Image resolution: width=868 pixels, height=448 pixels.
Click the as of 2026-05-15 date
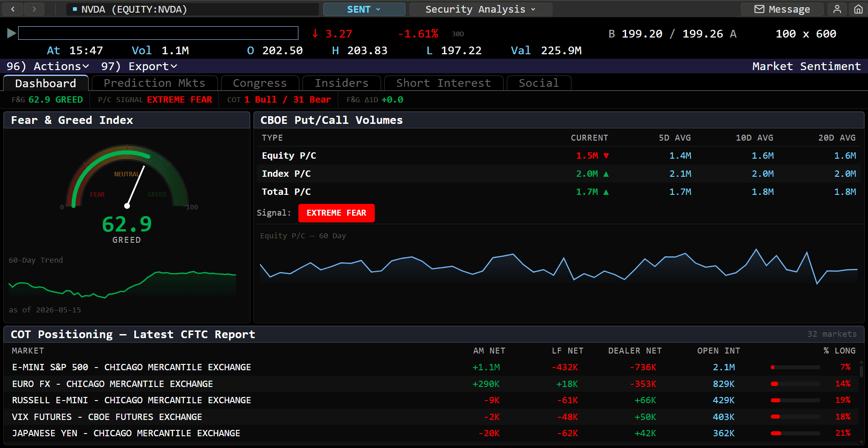pyautogui.click(x=45, y=310)
